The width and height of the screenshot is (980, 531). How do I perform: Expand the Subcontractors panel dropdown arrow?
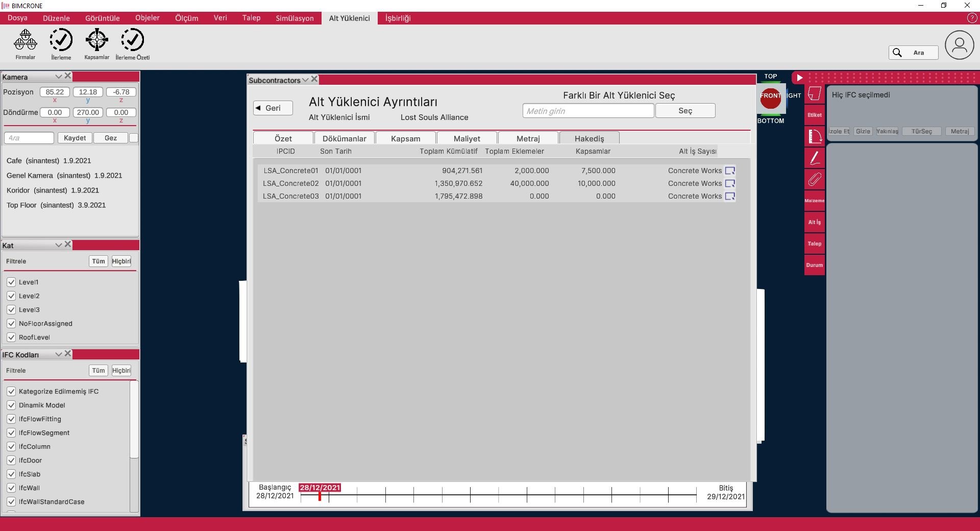tap(305, 80)
